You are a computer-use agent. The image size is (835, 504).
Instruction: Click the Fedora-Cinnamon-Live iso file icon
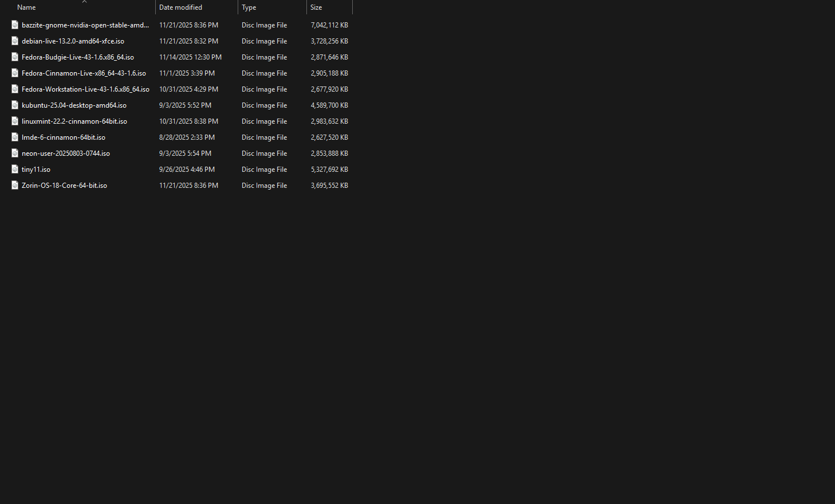pyautogui.click(x=15, y=73)
